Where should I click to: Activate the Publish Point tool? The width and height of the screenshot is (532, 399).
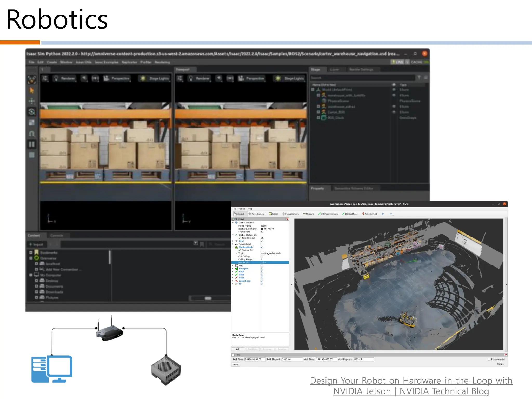pos(370,214)
